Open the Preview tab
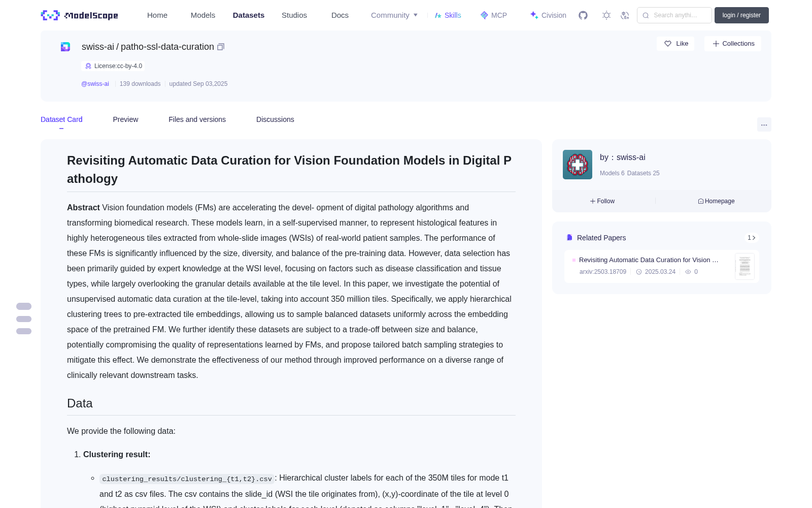Image resolution: width=812 pixels, height=508 pixels. pos(125,119)
